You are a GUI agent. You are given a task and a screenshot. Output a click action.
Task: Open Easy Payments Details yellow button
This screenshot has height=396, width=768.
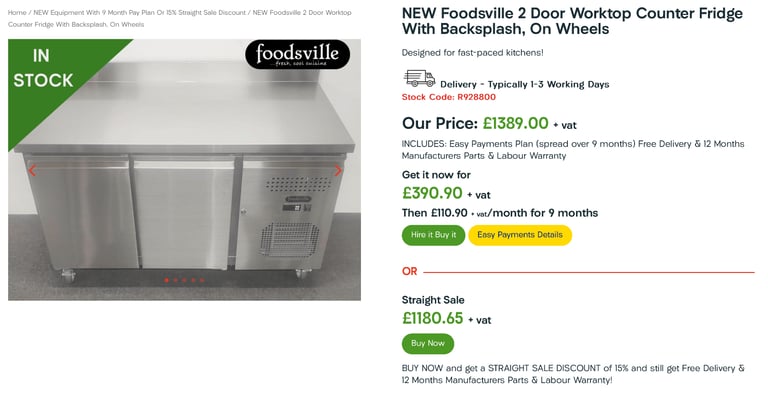coord(520,235)
